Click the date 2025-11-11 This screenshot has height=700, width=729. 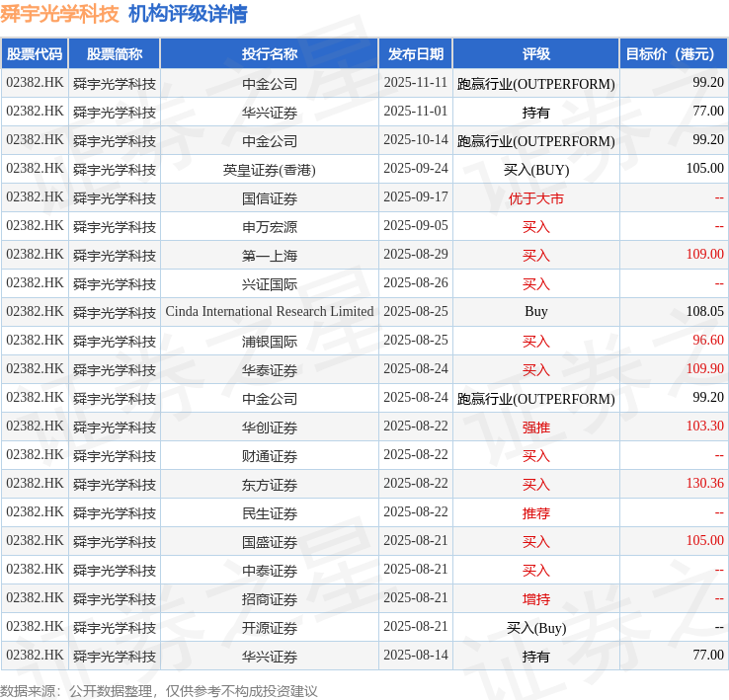[416, 82]
